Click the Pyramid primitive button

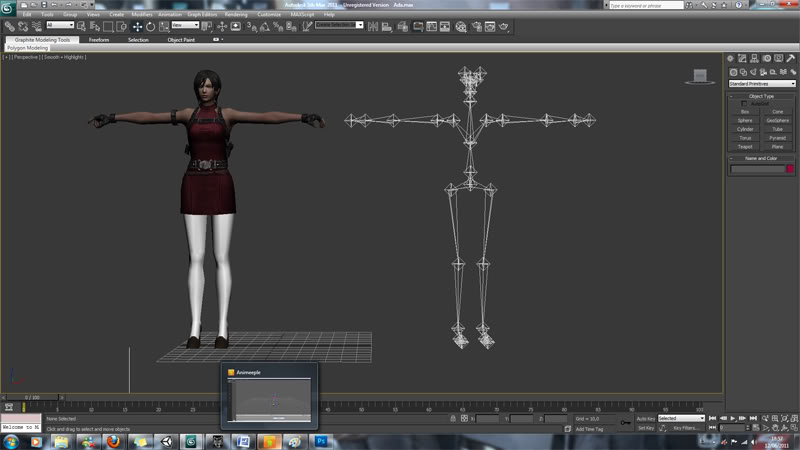coord(777,138)
